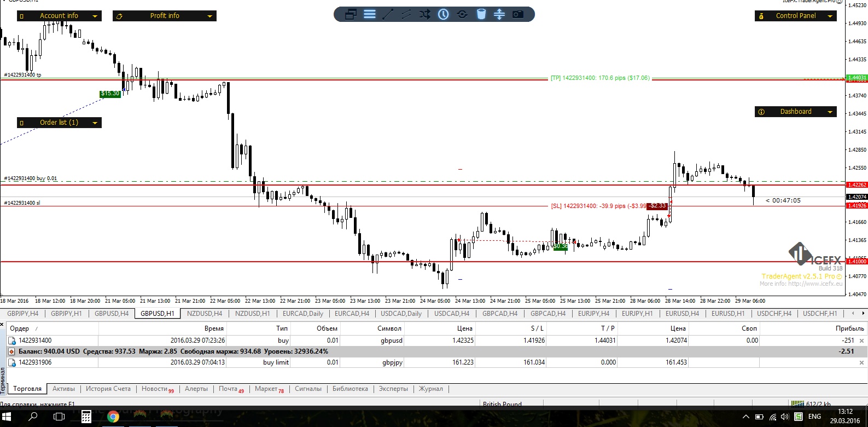
Task: Click the cascading windows icon in TraderAgent toolbar
Action: coord(351,14)
